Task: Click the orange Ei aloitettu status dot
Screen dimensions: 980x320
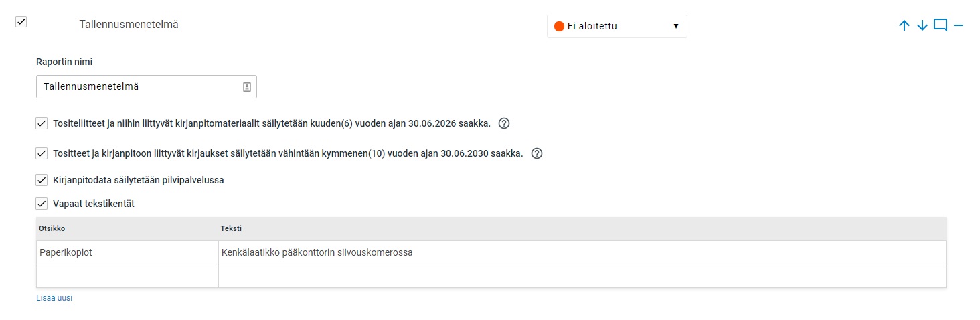Action: coord(559,27)
